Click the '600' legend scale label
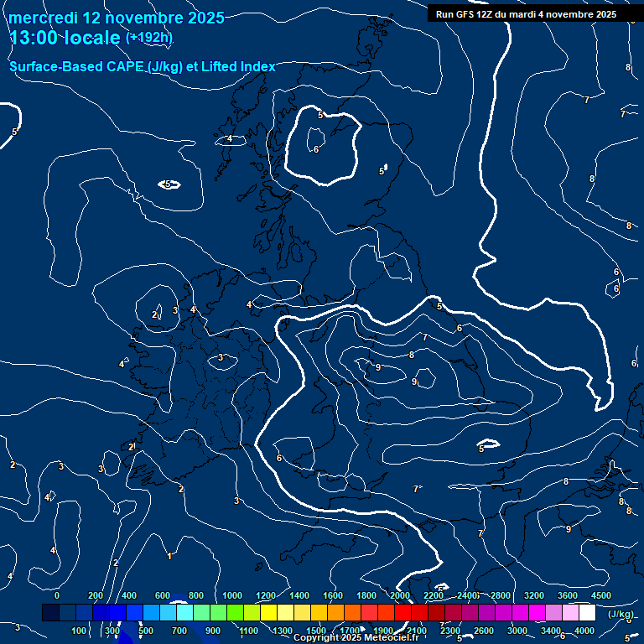 163,595
